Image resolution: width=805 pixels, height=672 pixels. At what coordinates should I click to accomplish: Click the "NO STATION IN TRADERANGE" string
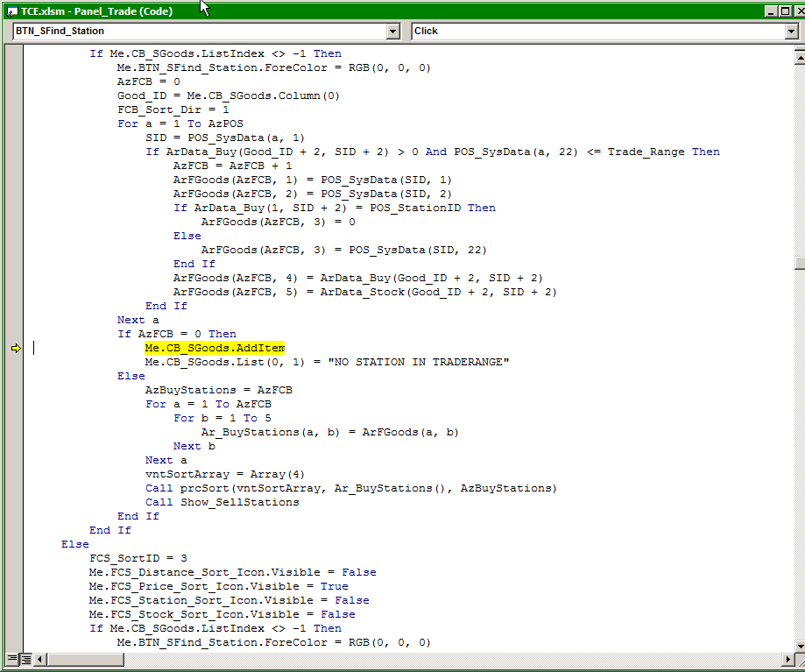(x=419, y=362)
